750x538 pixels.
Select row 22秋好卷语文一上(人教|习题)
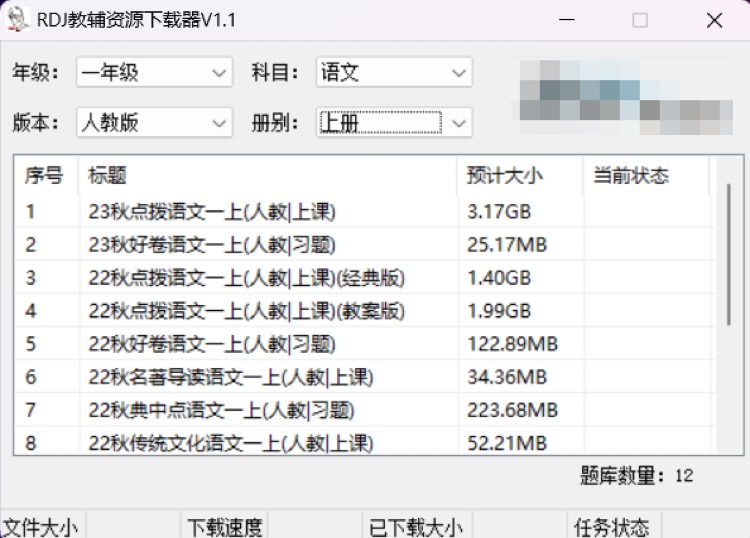click(x=364, y=344)
